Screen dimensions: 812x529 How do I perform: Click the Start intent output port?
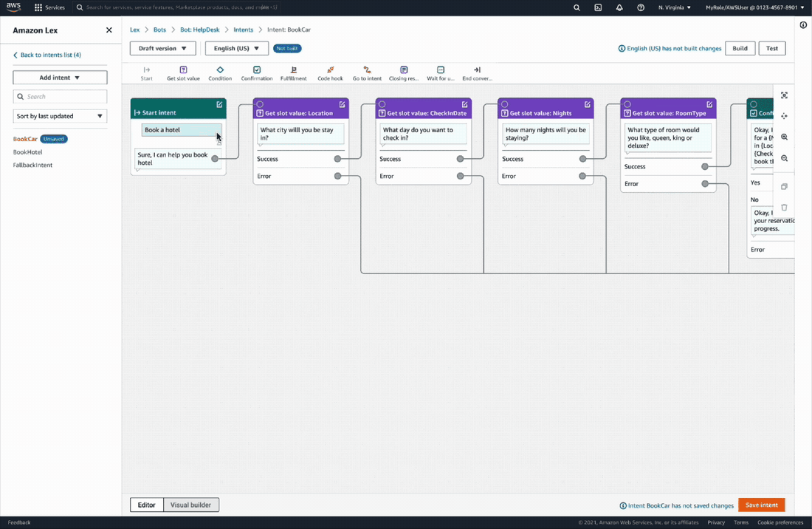coord(215,159)
